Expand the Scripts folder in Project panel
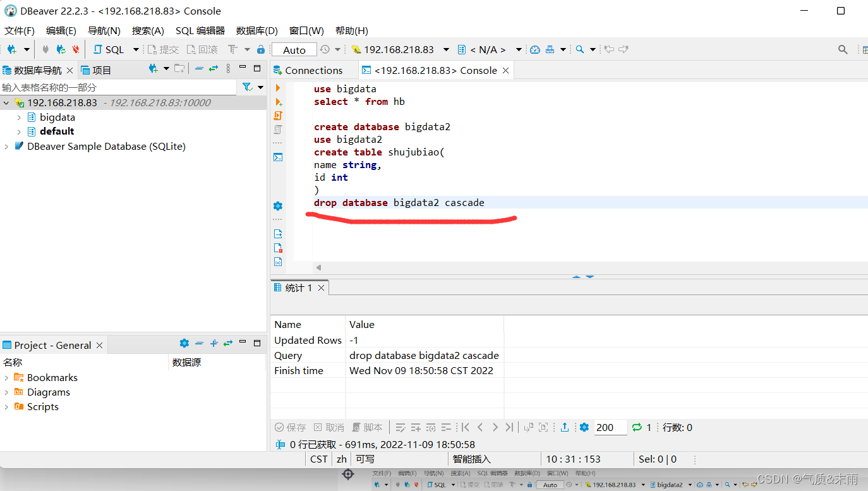Viewport: 868px width, 491px height. 6,406
